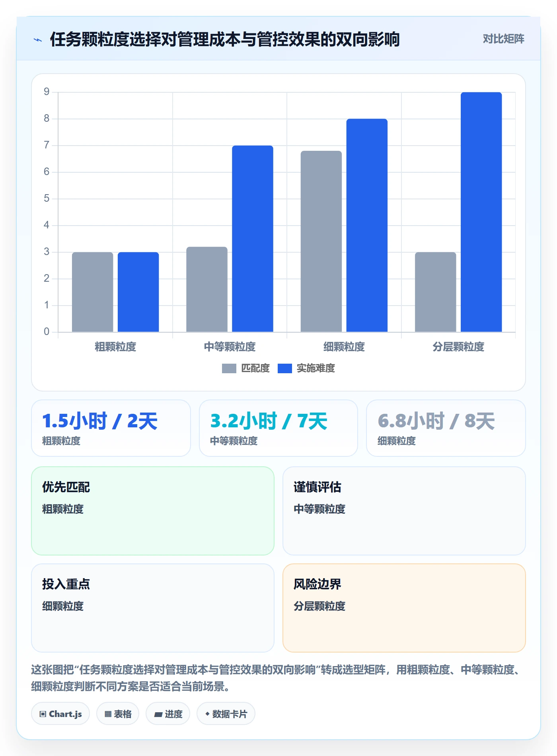Toggle the 匹配度 legend entry
Image resolution: width=557 pixels, height=756 pixels.
[x=246, y=368]
